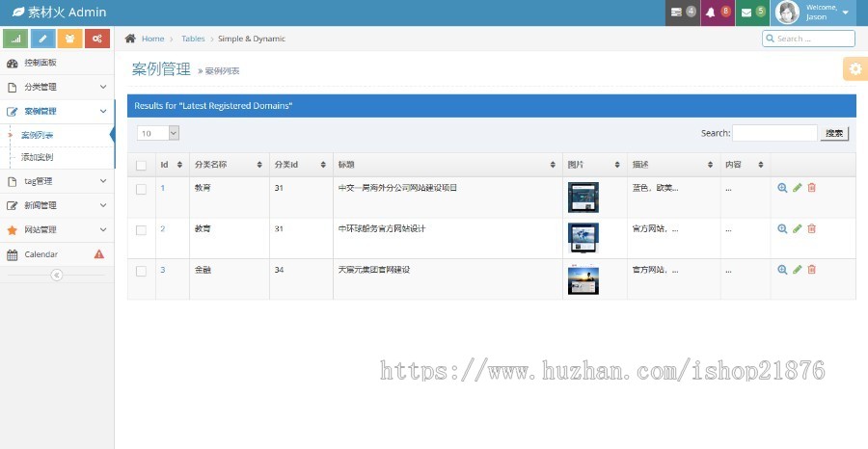The height and width of the screenshot is (449, 868).
Task: Expand the tag管理 sidebar menu
Action: tap(57, 181)
